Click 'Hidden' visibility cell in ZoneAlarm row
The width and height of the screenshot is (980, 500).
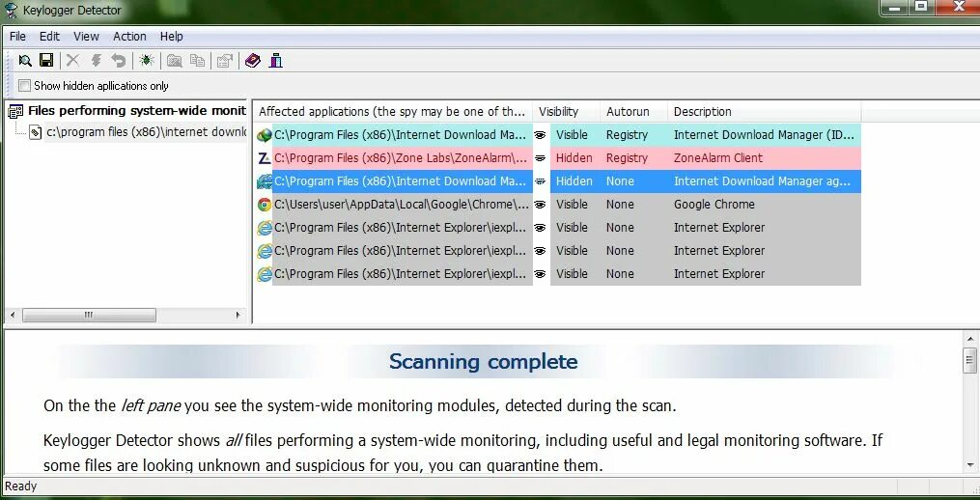click(574, 158)
